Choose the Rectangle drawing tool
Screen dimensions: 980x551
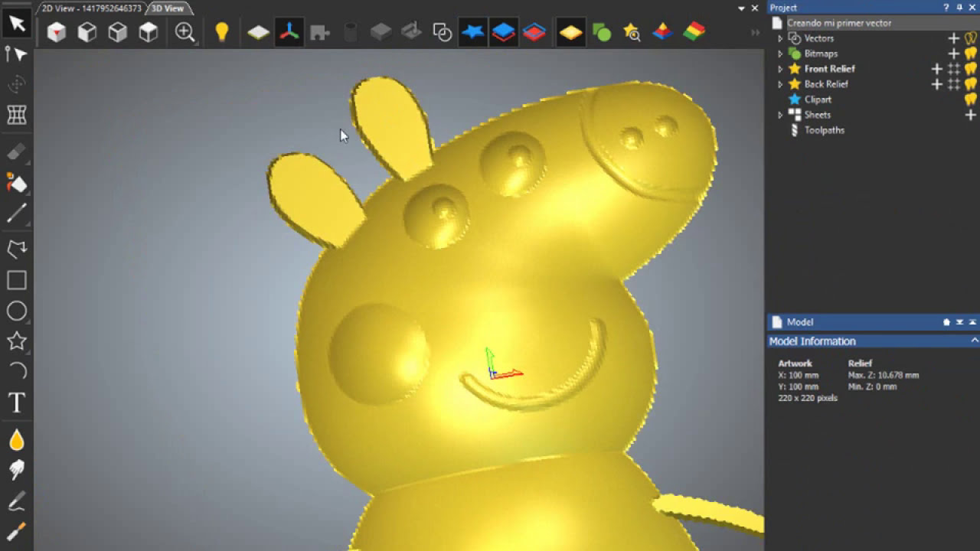tap(17, 280)
